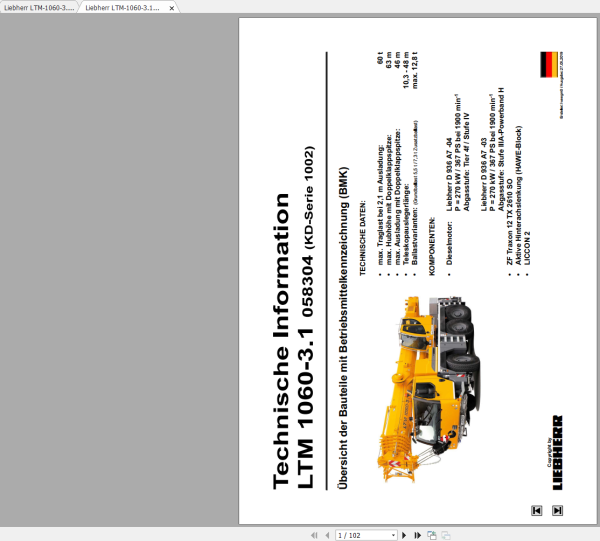
Task: Click the 'ZF Traxon 12 TX 2610 SO' line
Action: (x=510, y=222)
